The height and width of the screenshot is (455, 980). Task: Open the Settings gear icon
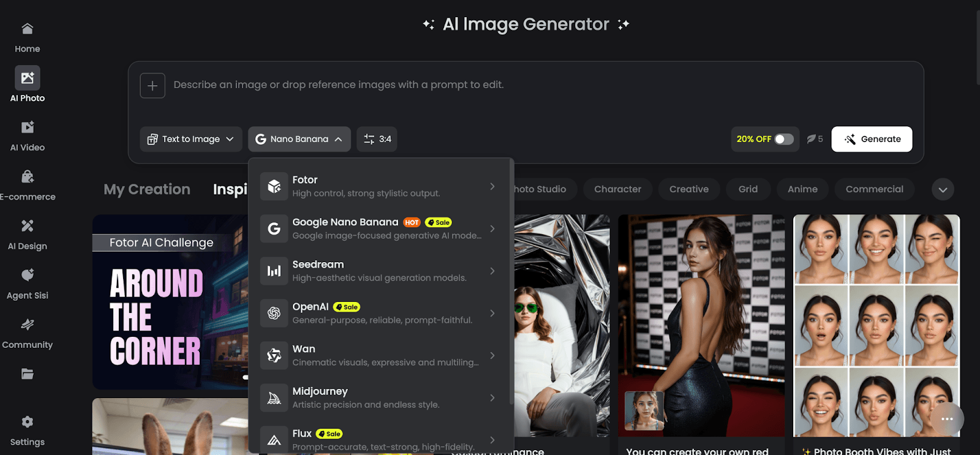pos(28,422)
